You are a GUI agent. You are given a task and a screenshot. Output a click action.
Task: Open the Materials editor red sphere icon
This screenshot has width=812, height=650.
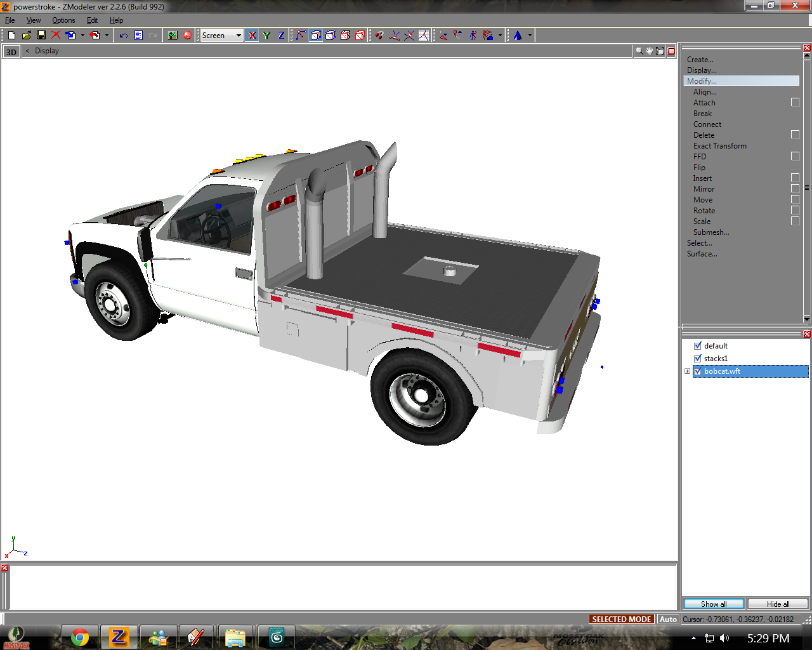coord(187,36)
